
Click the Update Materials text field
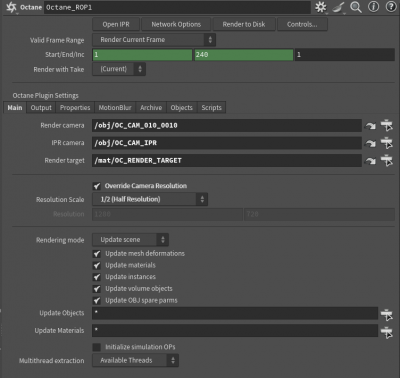[x=235, y=331]
